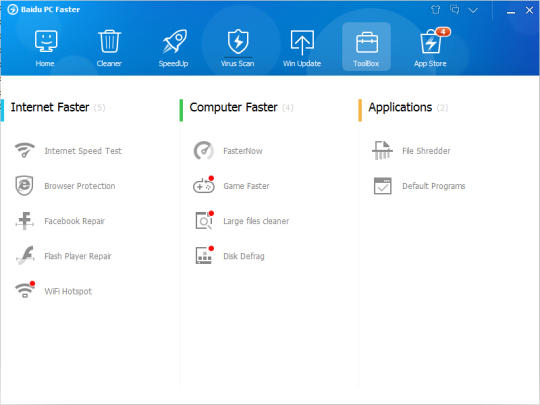Switch to the Cleaner label

(x=109, y=63)
